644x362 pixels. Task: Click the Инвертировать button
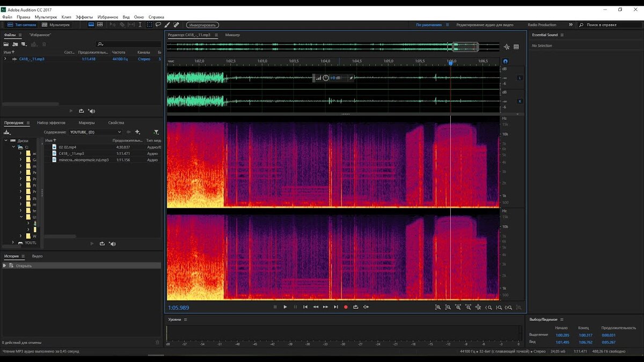click(202, 25)
